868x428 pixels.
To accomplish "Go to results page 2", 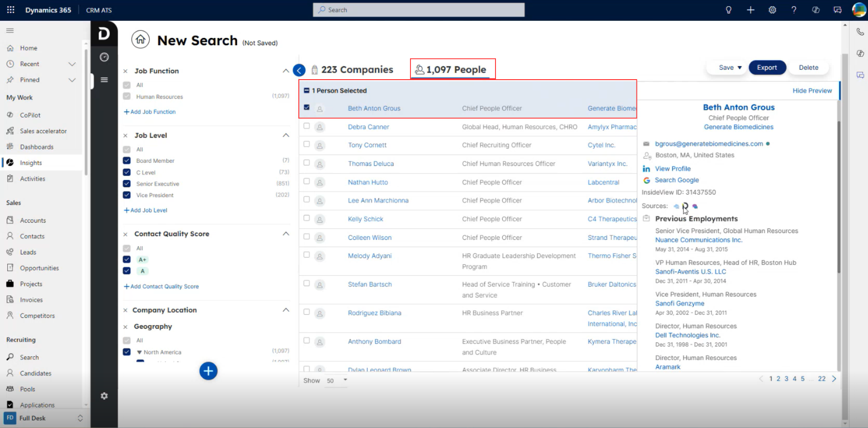I will coord(778,379).
